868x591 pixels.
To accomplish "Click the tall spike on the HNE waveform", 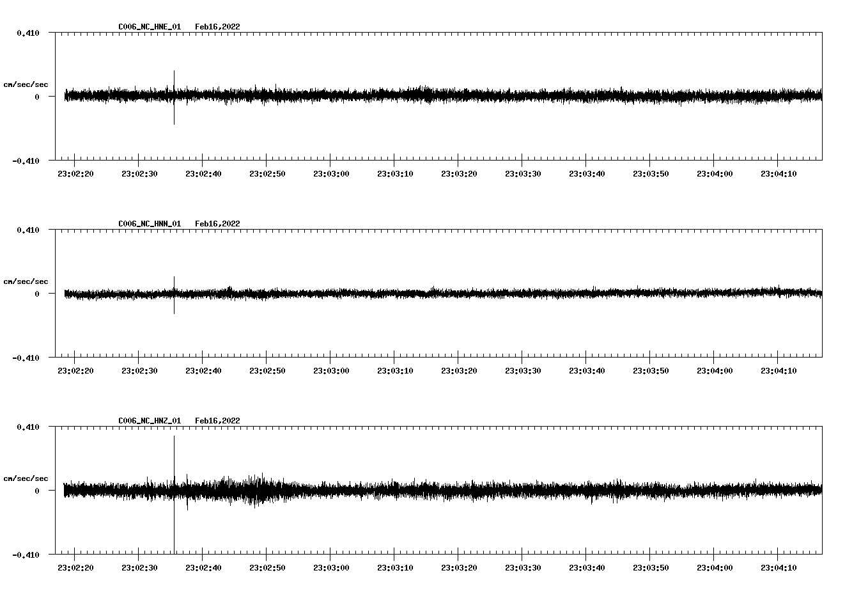I will pos(174,97).
